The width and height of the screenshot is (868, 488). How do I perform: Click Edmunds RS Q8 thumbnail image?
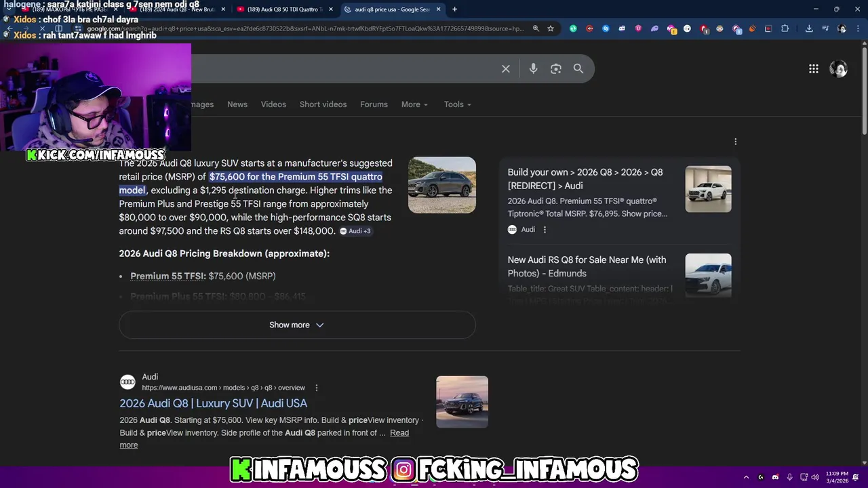coord(708,275)
